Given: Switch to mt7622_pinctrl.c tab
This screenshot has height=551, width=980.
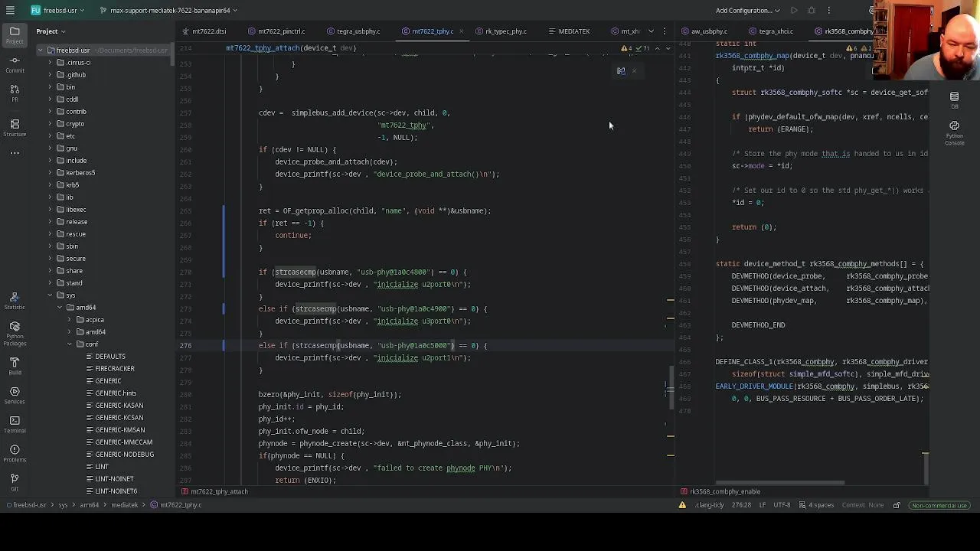Looking at the screenshot, I should click(276, 31).
